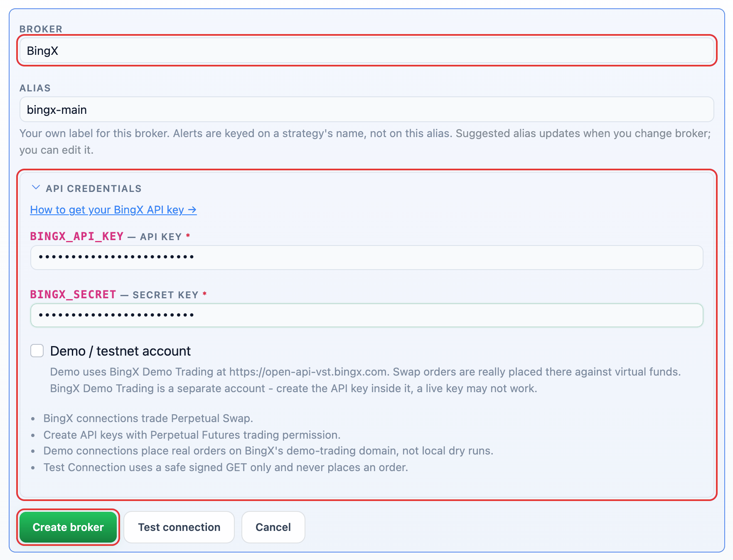
Task: Click the 'Demo / testnet account' label
Action: pyautogui.click(x=121, y=351)
